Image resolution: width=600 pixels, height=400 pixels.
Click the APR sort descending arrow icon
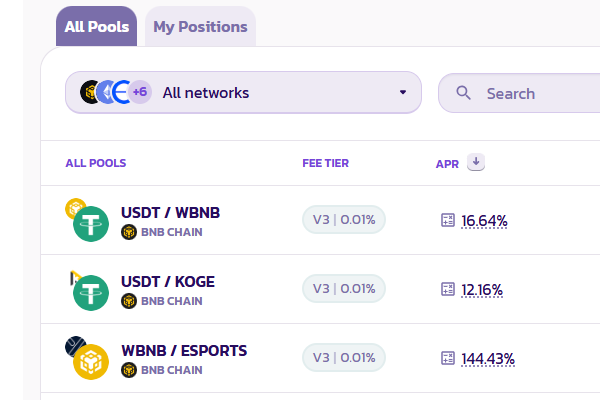[476, 162]
